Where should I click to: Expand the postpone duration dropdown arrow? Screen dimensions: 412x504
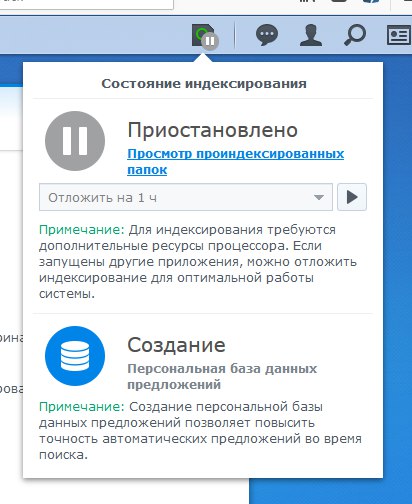pyautogui.click(x=319, y=197)
